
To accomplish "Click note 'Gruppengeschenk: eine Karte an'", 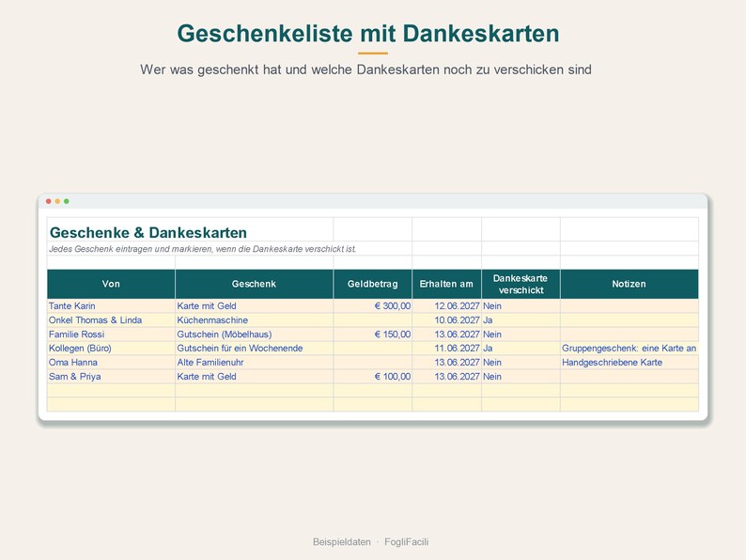I will coord(629,349).
